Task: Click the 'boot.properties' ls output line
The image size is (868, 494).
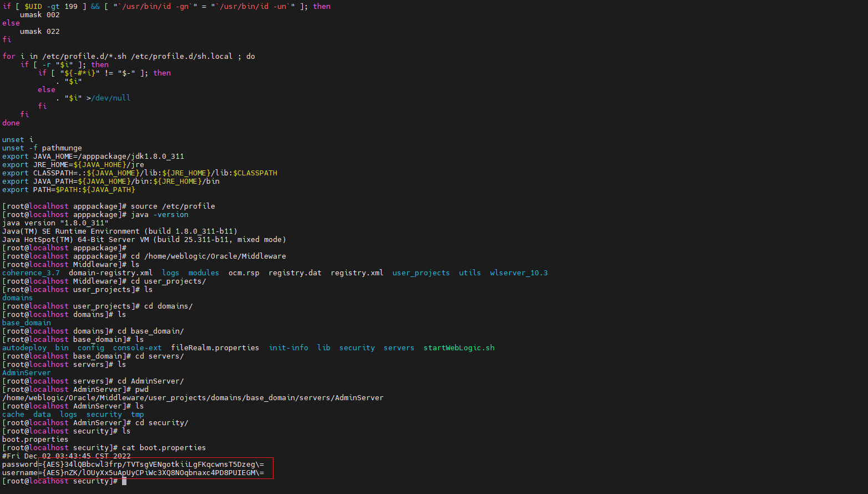Action: [x=35, y=440]
